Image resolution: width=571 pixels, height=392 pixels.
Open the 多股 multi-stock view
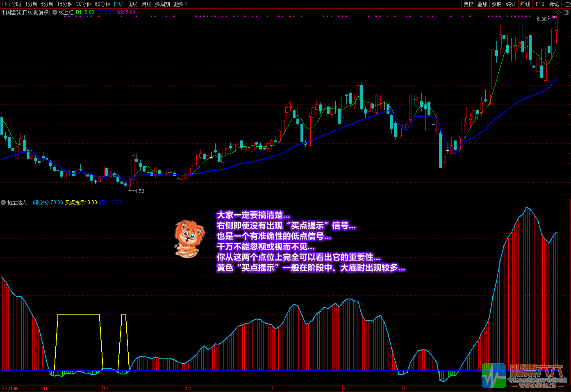point(496,4)
